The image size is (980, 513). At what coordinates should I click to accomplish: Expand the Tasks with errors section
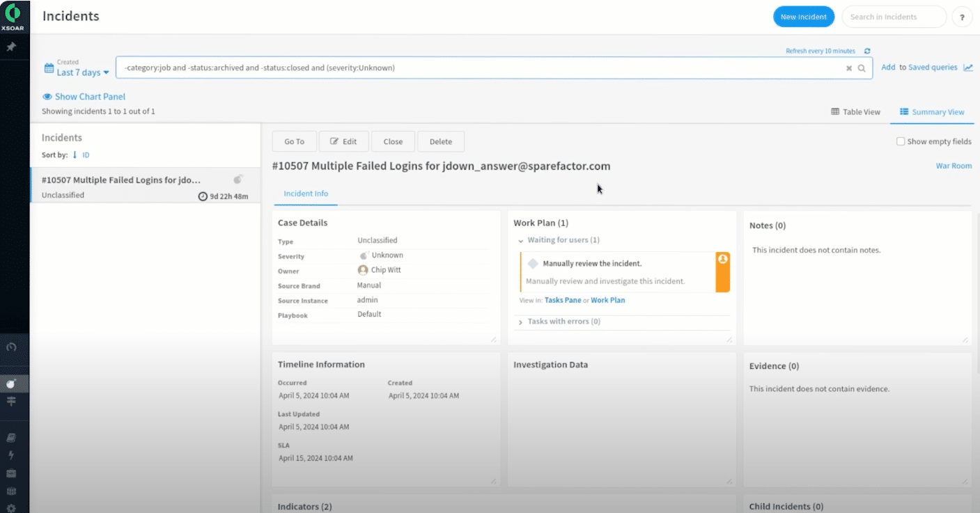pyautogui.click(x=521, y=322)
